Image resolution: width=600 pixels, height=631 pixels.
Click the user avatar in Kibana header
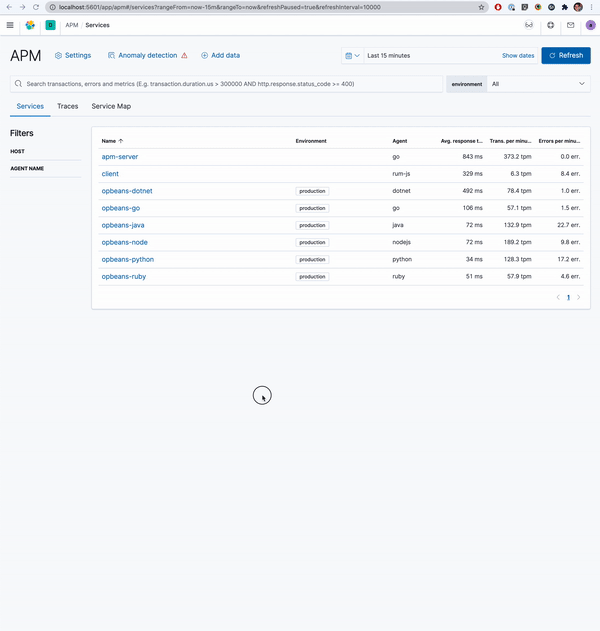point(589,25)
